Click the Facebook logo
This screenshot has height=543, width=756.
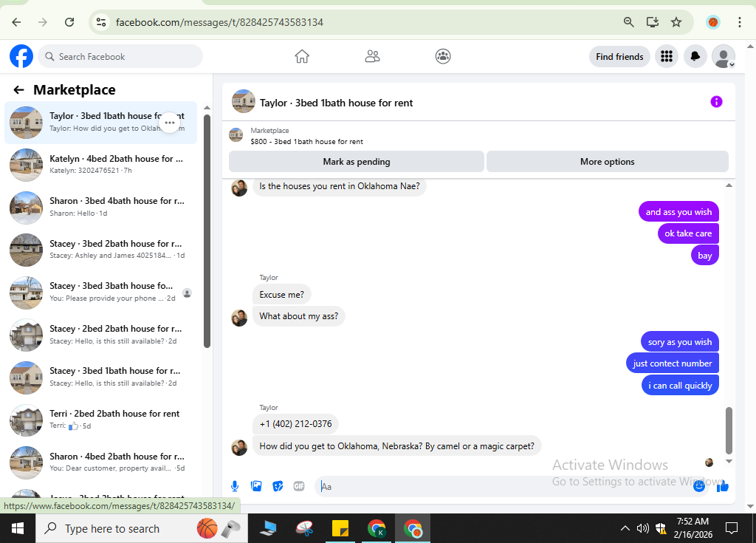click(x=21, y=56)
